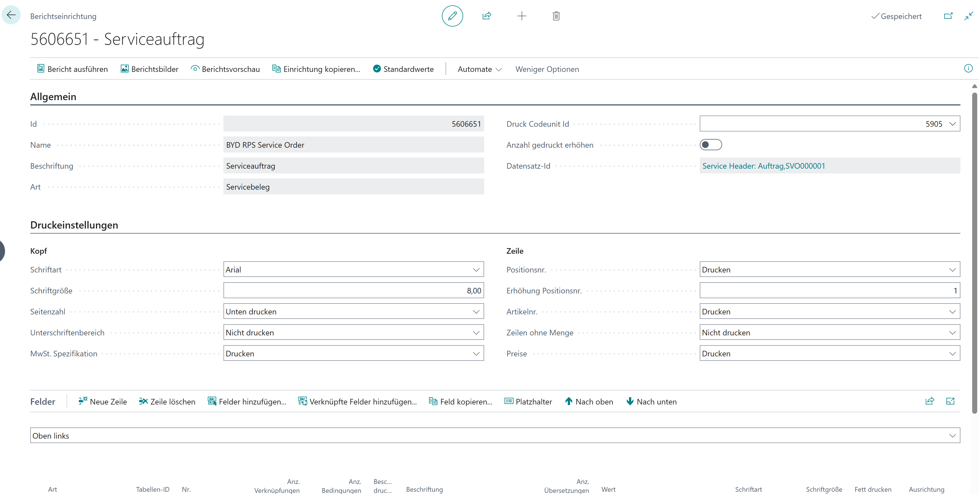Click the Erhöhung Positionsnr. field
Image resolution: width=980 pixels, height=494 pixels.
pos(829,290)
